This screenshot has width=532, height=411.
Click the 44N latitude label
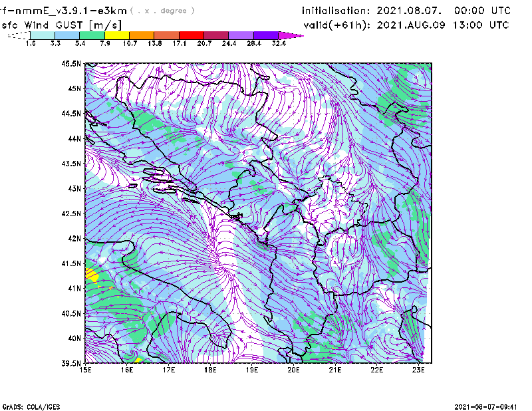[74, 138]
